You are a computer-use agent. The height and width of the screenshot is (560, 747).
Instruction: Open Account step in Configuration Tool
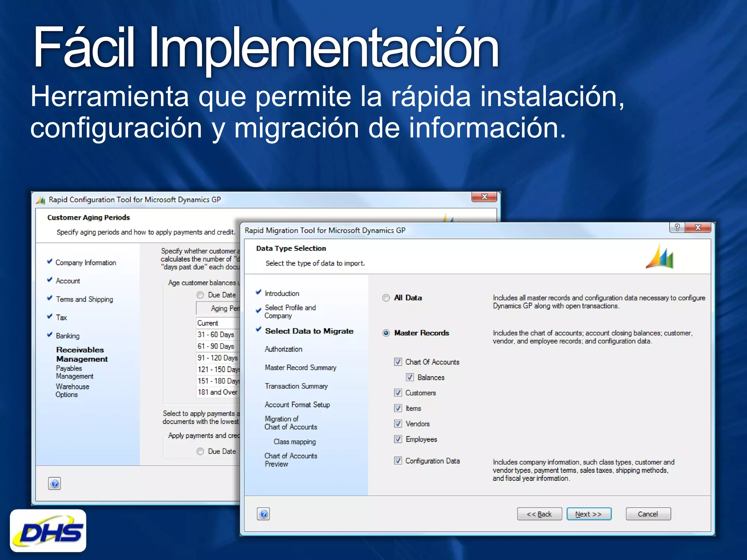coord(68,281)
